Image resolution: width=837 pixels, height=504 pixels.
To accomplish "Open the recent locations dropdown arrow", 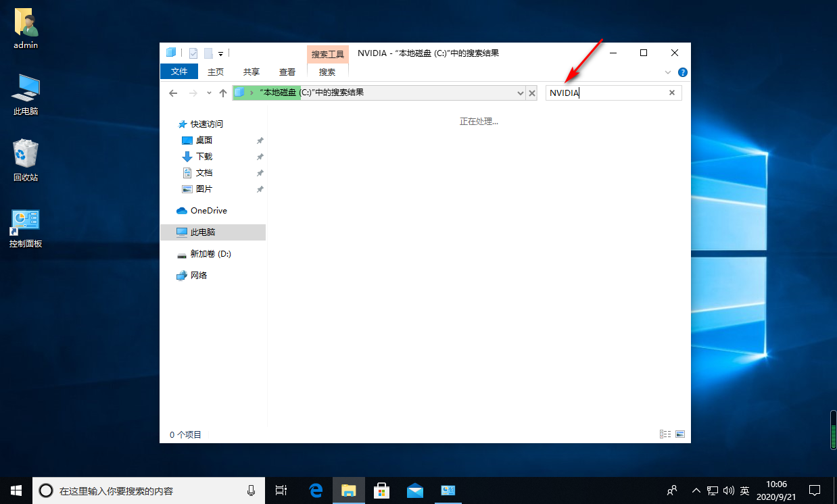I will pyautogui.click(x=208, y=93).
